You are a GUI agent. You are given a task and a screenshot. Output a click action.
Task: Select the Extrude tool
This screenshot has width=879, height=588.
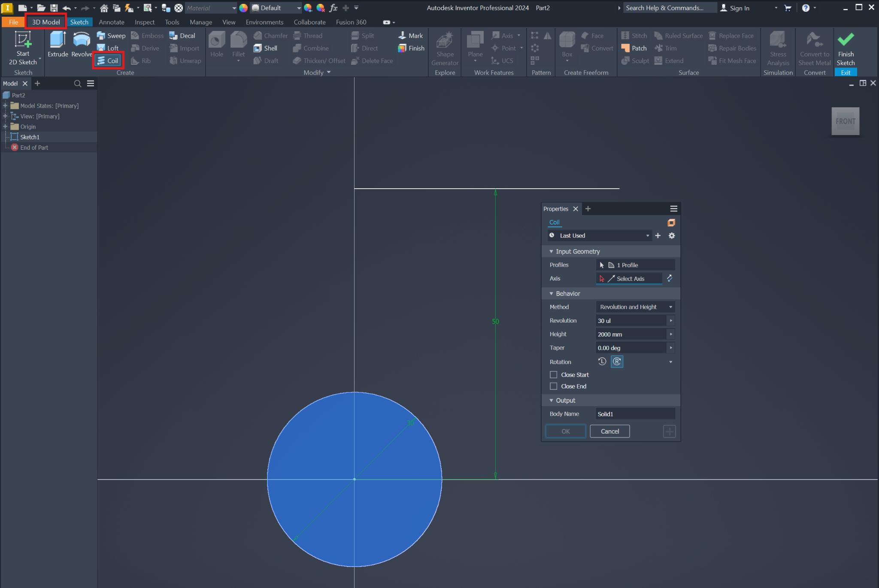pos(57,45)
